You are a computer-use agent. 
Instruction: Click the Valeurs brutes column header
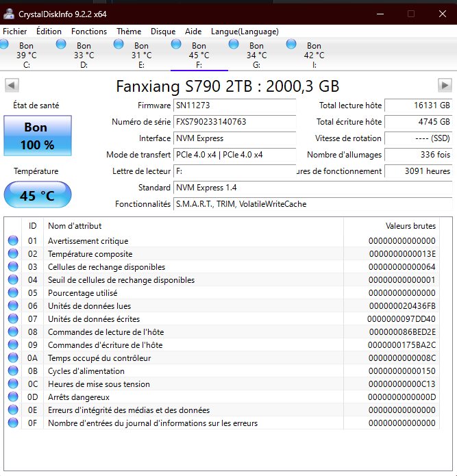pyautogui.click(x=392, y=226)
